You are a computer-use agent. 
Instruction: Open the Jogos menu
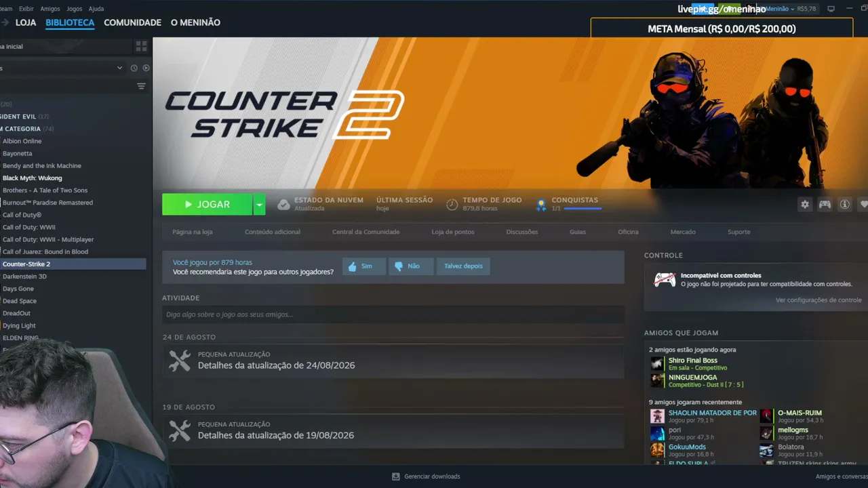point(75,9)
